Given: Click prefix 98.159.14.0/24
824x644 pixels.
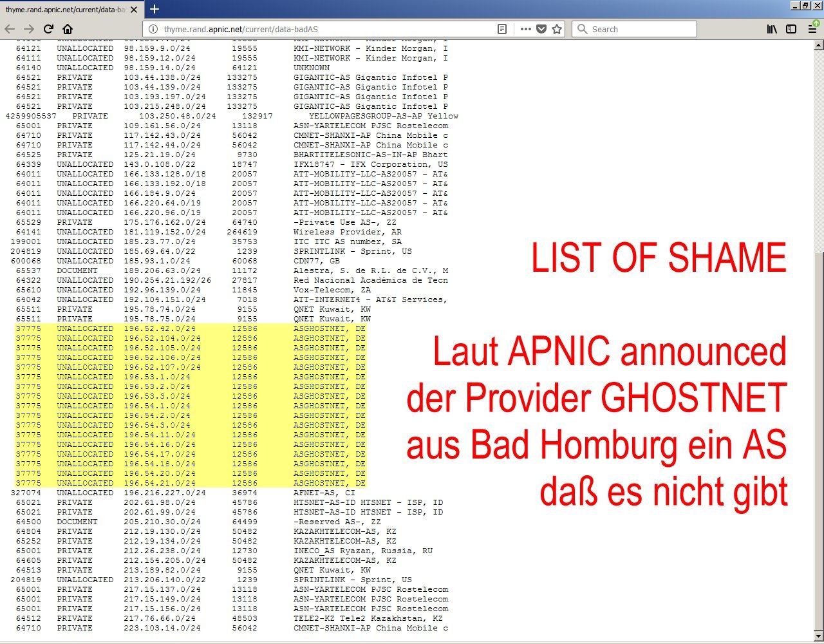Looking at the screenshot, I should [x=160, y=68].
